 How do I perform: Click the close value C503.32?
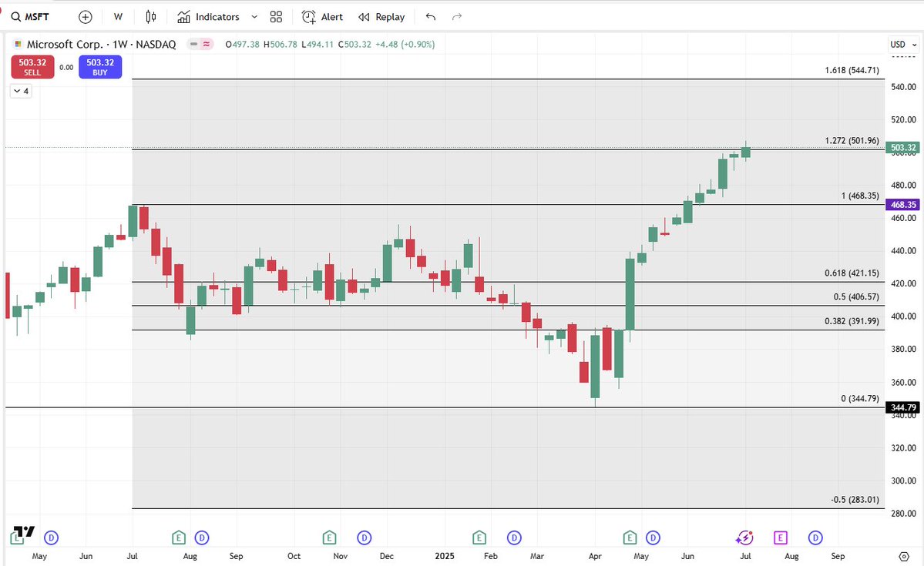pyautogui.click(x=354, y=44)
